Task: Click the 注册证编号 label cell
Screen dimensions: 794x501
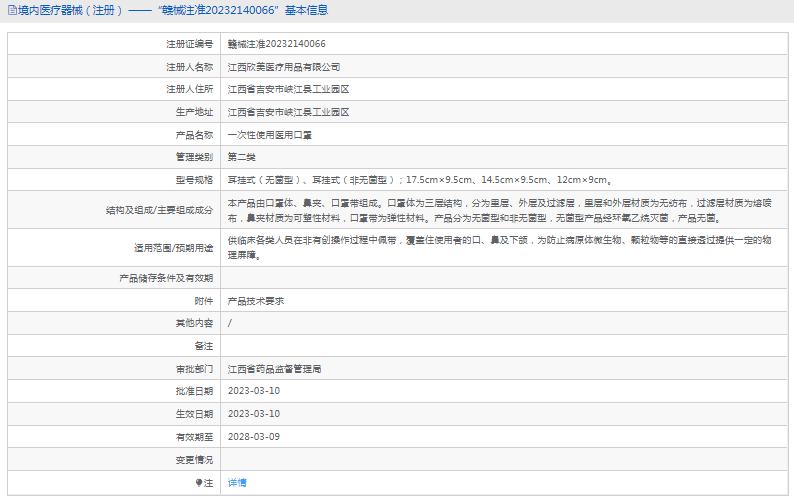Action: pyautogui.click(x=190, y=44)
